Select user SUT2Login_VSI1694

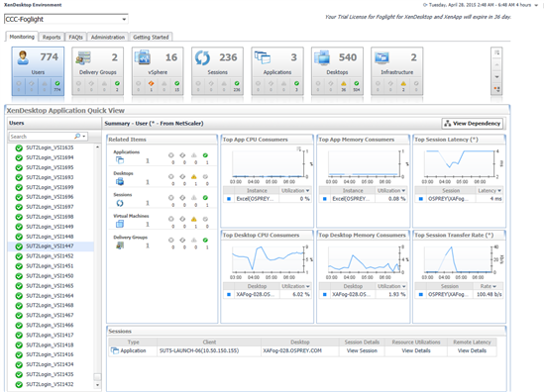(x=50, y=157)
